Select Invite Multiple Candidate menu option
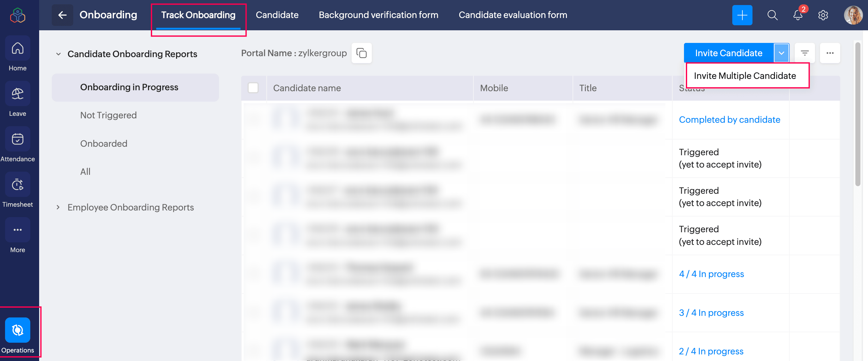 click(745, 76)
